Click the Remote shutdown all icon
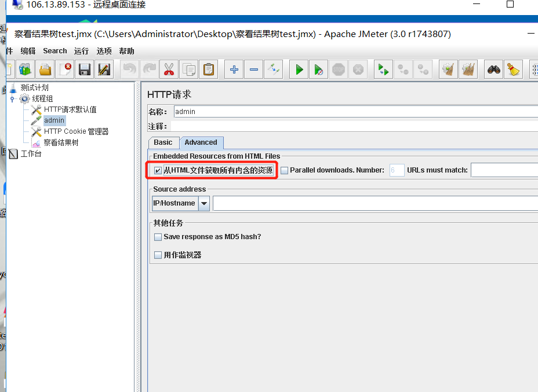538x392 pixels. coord(423,69)
